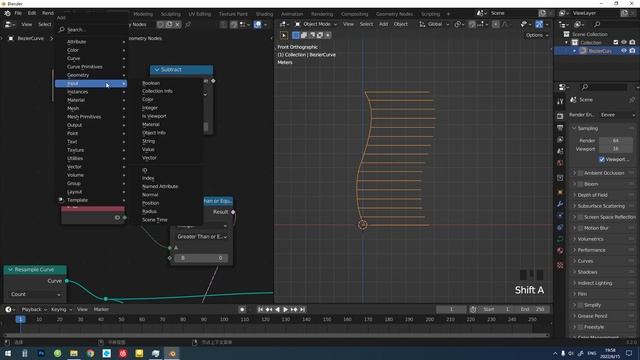Play timeline animation
Viewport: 640px width, 360px height.
pyautogui.click(x=285, y=309)
